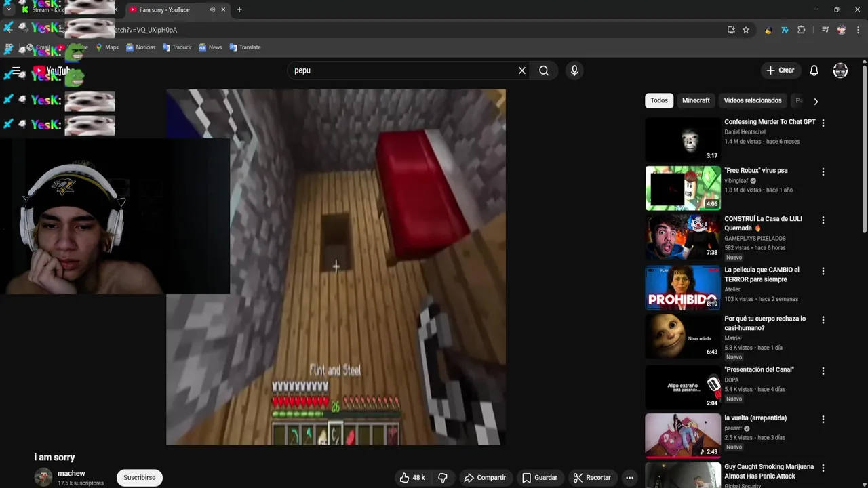Screen dimensions: 868x488
Task: Open the Maps bookmark
Action: pyautogui.click(x=107, y=47)
